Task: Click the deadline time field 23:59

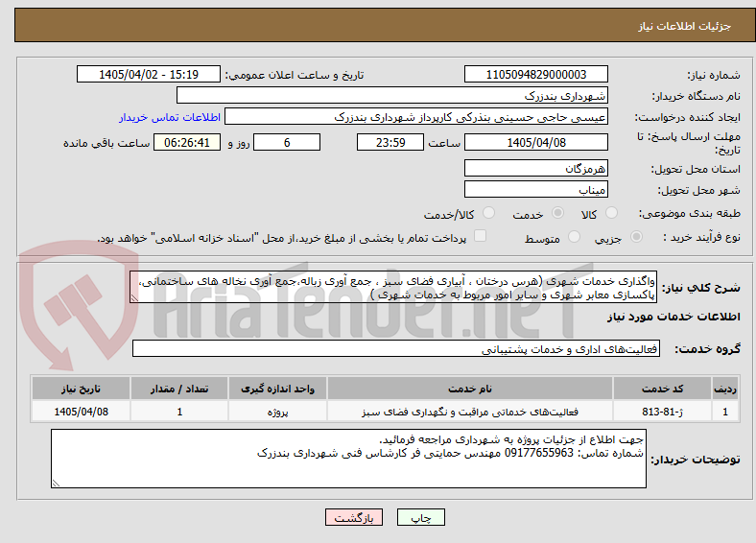Action: [390, 142]
